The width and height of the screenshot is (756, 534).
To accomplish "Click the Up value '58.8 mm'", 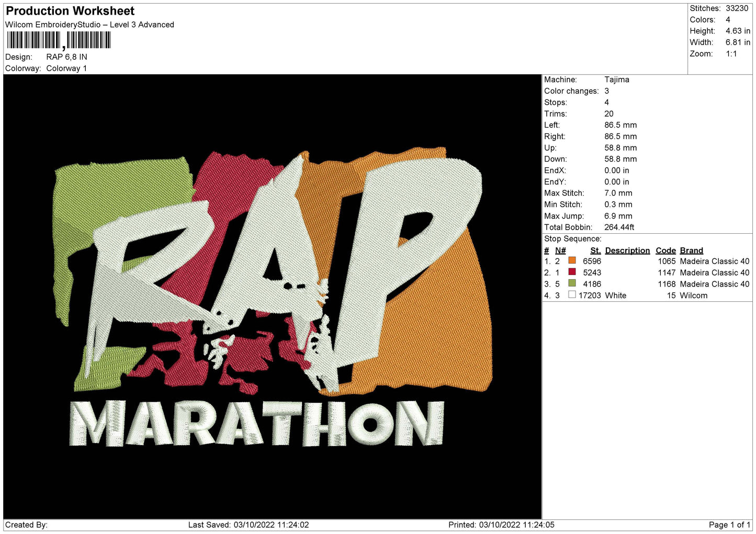I will [620, 148].
